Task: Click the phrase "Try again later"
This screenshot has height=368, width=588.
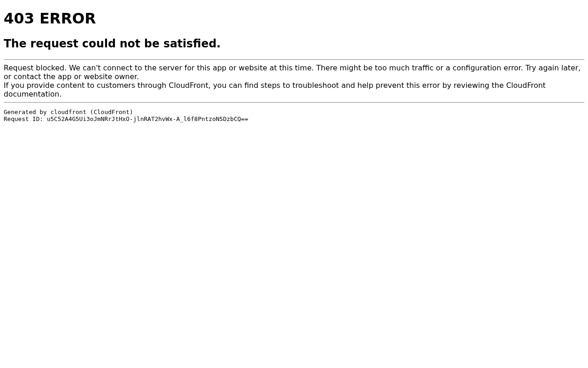Action: pyautogui.click(x=551, y=68)
